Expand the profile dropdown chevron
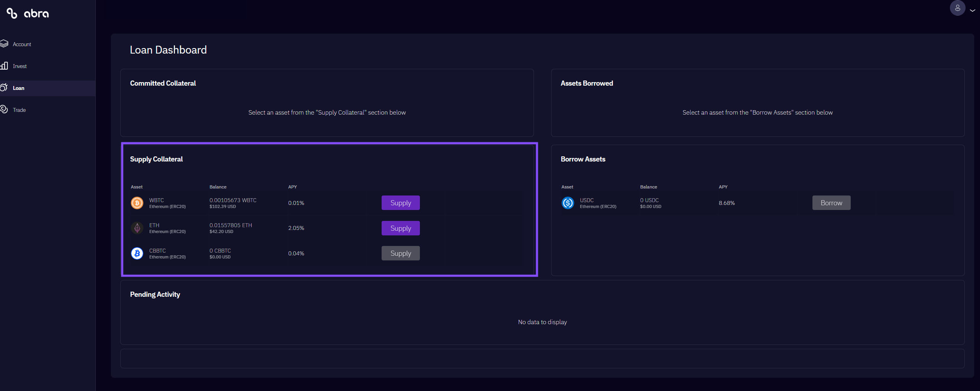The height and width of the screenshot is (391, 980). [x=973, y=11]
